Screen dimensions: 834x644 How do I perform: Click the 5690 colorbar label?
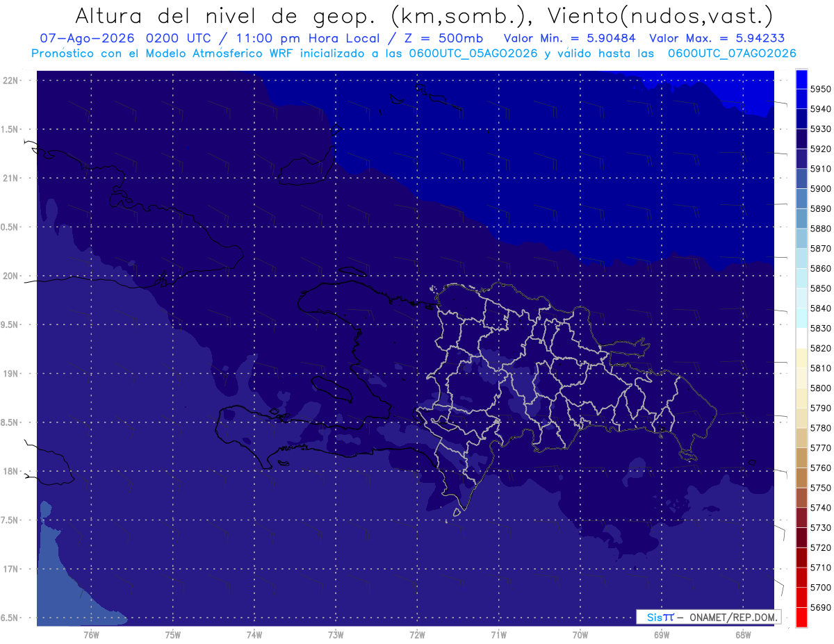(821, 607)
